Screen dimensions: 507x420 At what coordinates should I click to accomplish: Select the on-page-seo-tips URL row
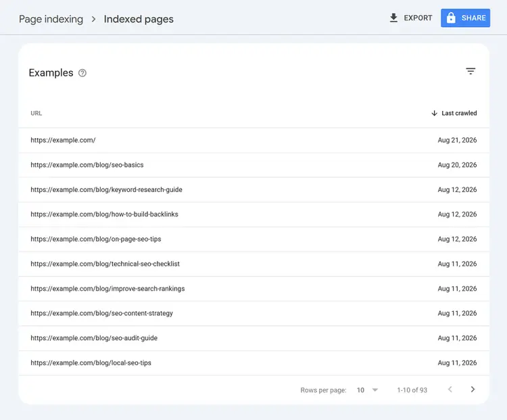coord(254,239)
